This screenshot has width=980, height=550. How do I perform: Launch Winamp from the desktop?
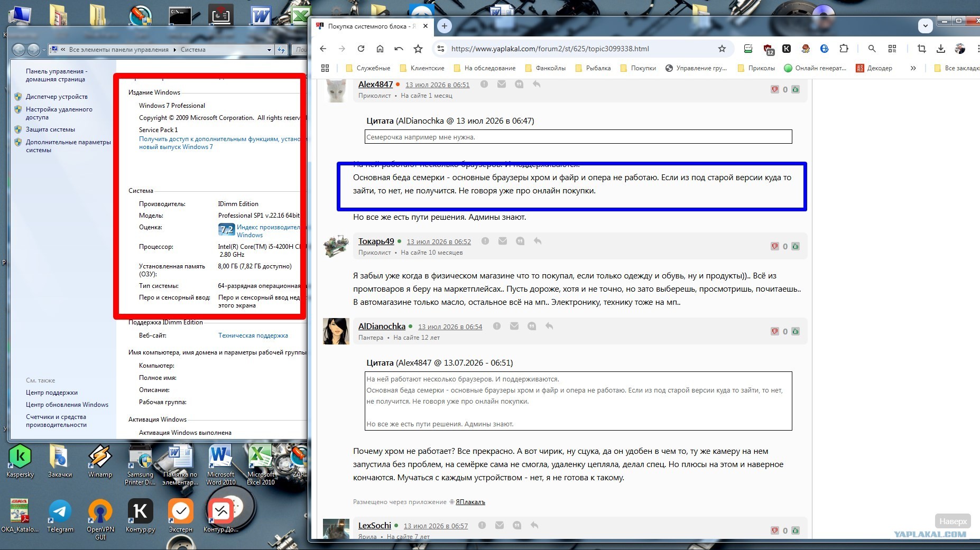[x=100, y=461]
